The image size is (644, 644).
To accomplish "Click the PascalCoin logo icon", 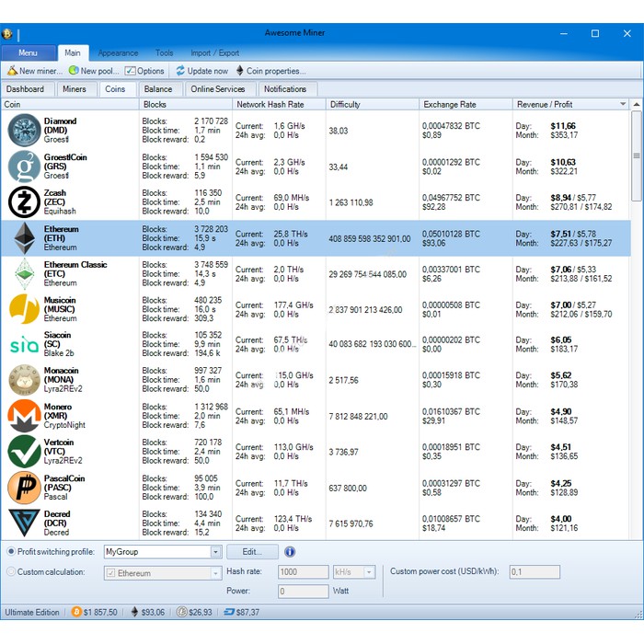I will (23, 488).
